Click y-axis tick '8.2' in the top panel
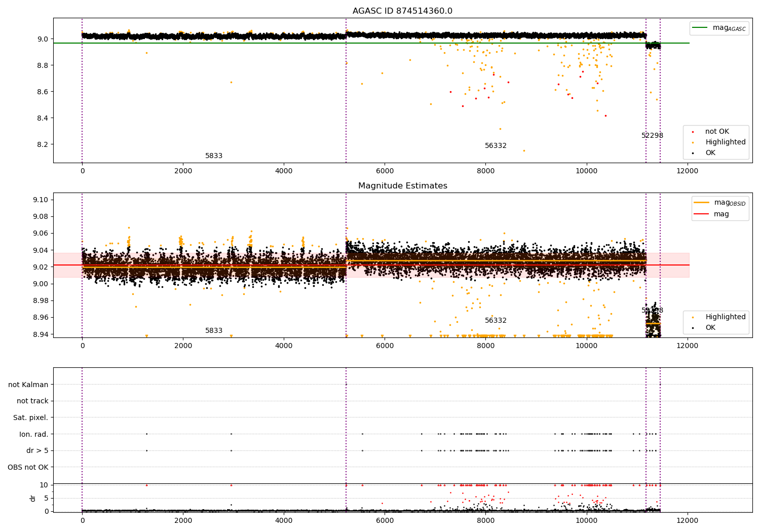This screenshot has height=532, width=760. coord(43,144)
